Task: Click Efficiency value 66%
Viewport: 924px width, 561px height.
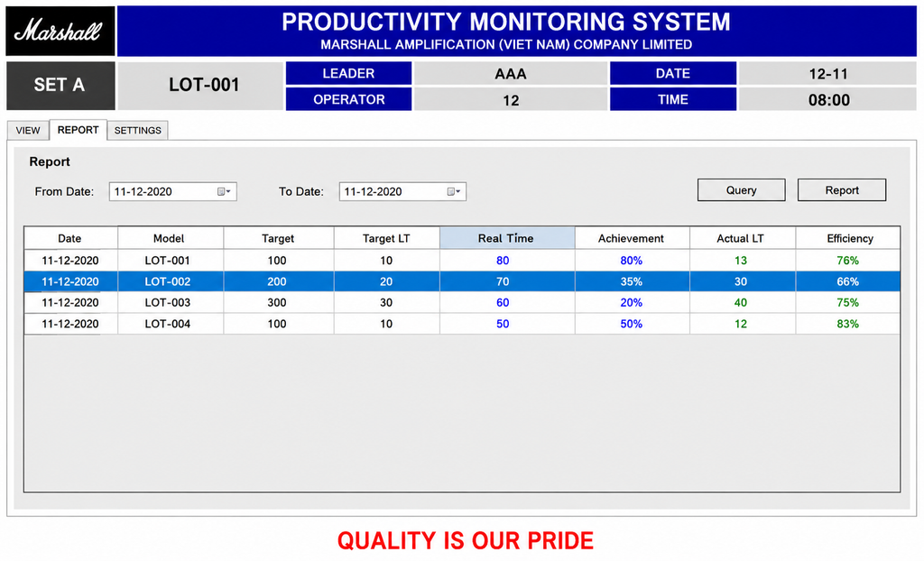Action: (x=847, y=281)
